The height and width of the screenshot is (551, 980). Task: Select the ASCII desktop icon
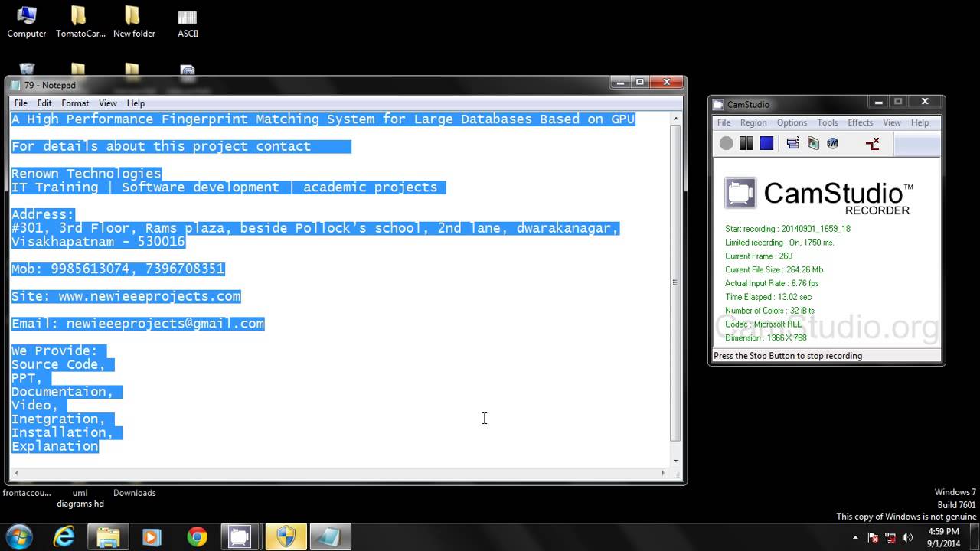[188, 21]
